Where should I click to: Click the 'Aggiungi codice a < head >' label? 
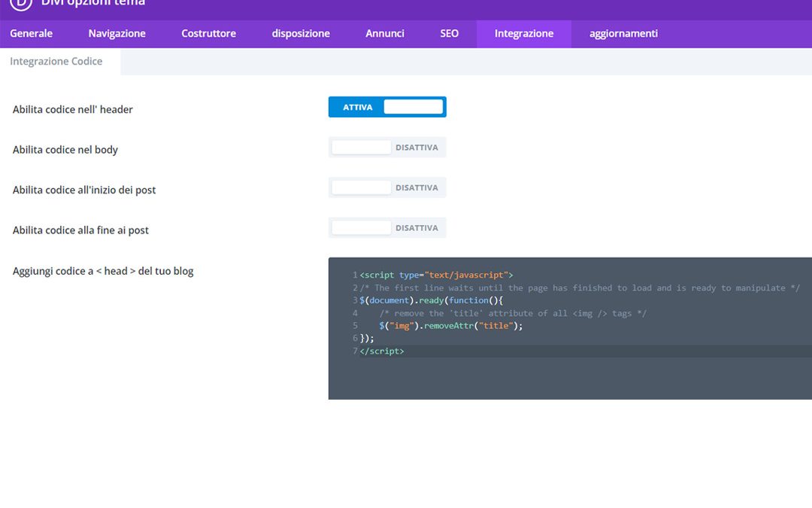point(103,271)
